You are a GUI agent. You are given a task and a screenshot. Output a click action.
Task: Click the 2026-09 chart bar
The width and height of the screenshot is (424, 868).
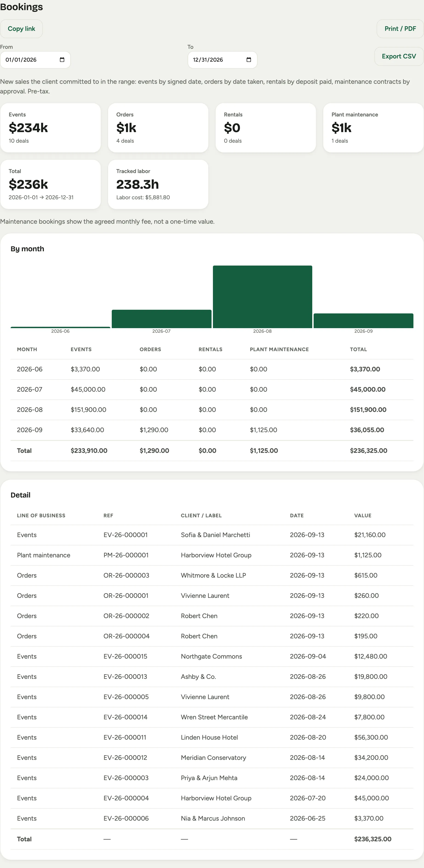tap(363, 321)
